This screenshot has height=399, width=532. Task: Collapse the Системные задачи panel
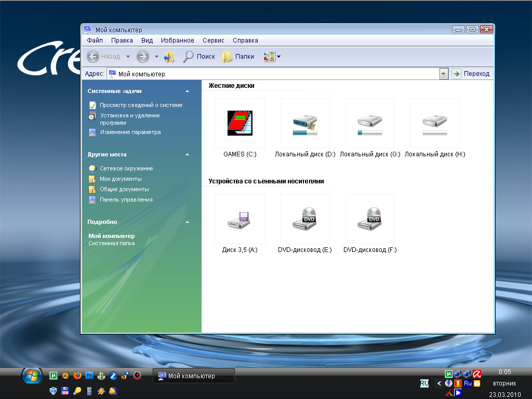187,91
